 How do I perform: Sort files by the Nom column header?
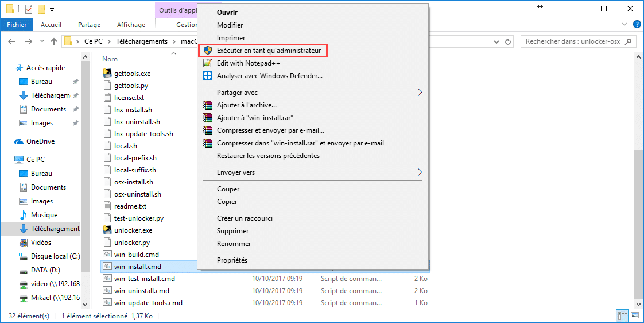click(110, 59)
